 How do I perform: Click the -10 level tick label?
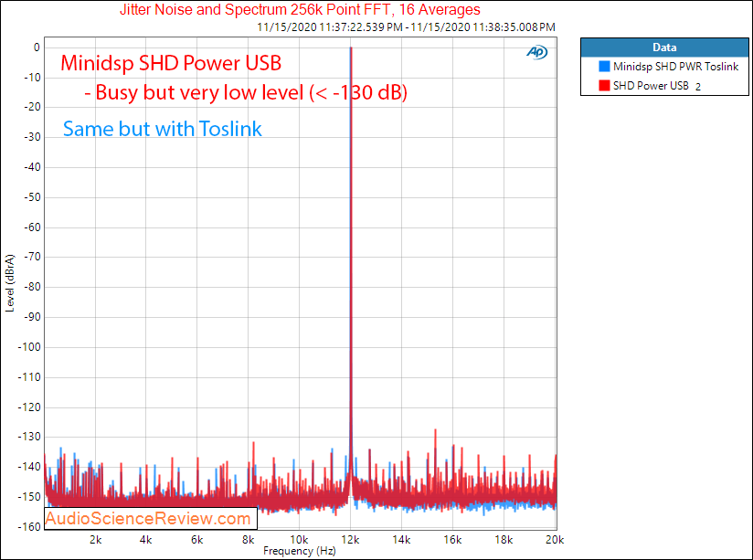32,78
